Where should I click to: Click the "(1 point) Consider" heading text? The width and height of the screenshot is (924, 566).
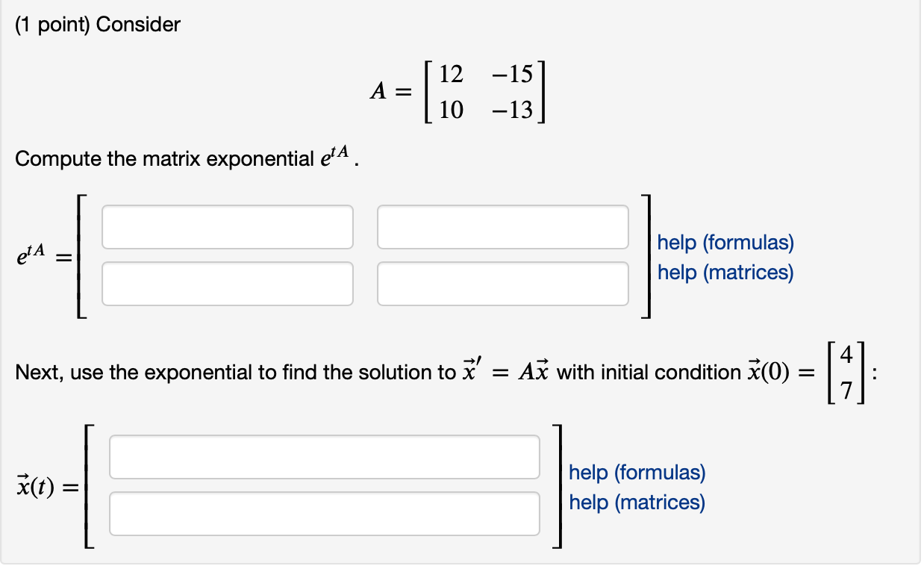click(98, 25)
